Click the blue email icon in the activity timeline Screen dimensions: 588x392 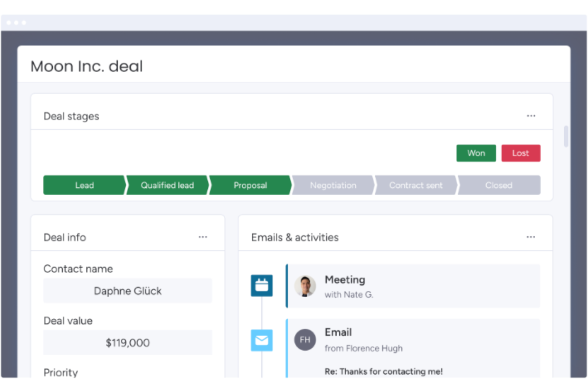pyautogui.click(x=261, y=340)
